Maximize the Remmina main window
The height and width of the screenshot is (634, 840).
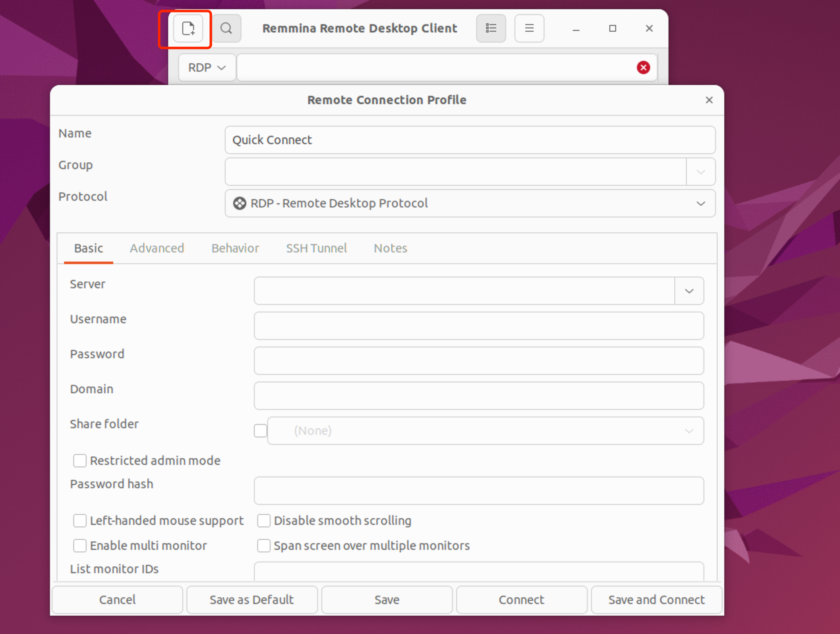click(x=612, y=28)
